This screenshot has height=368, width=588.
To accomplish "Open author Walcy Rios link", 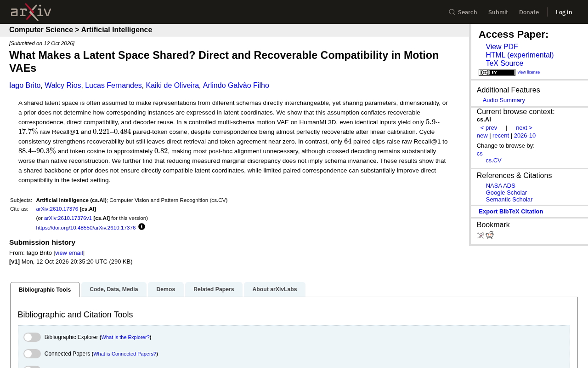I will [63, 86].
